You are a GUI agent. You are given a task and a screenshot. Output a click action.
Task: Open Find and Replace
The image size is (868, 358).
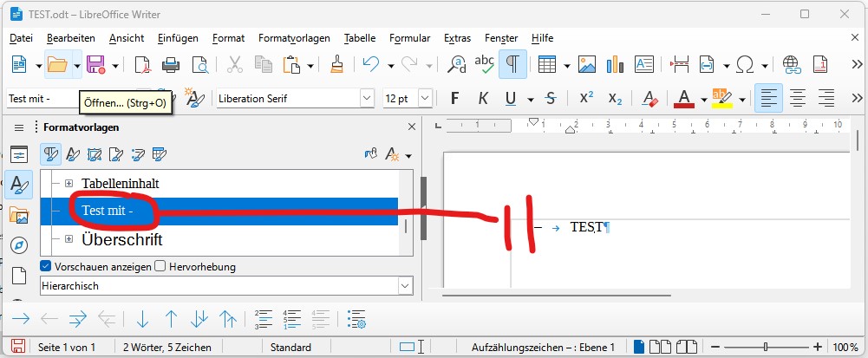pyautogui.click(x=457, y=65)
